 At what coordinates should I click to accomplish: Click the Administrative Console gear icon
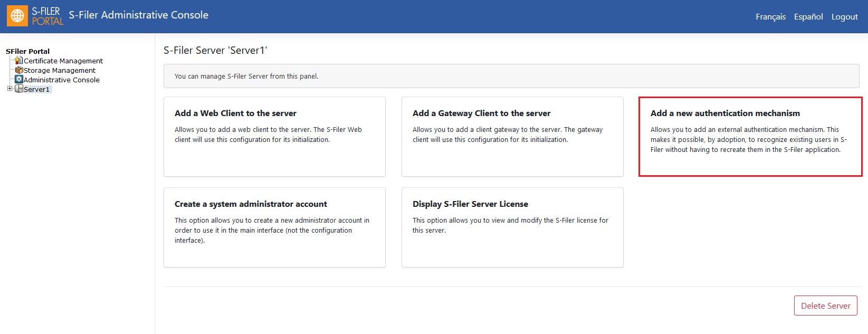click(19, 79)
